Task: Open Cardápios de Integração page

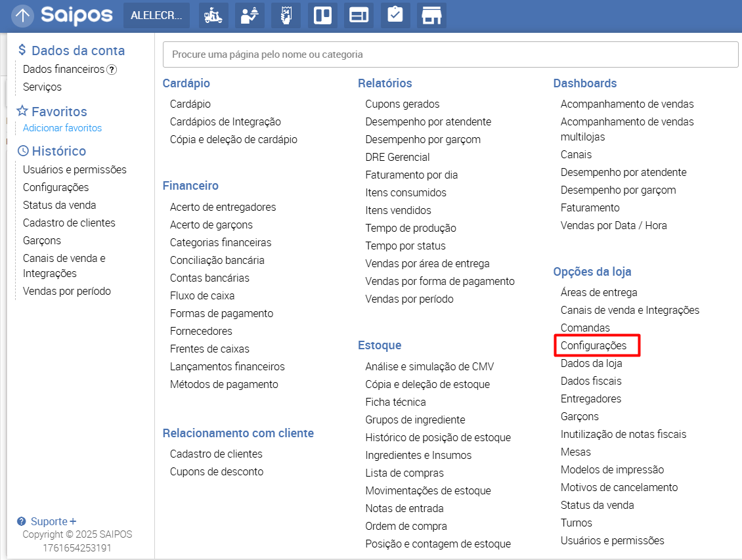Action: click(225, 121)
